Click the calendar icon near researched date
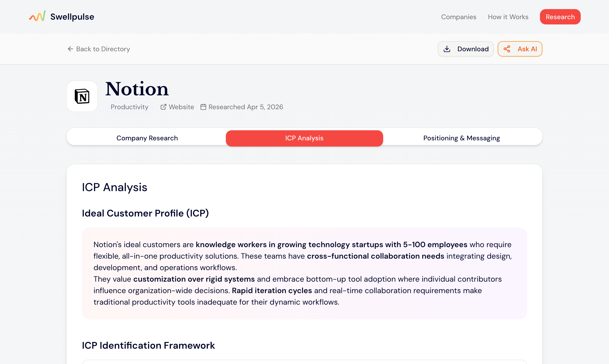This screenshot has height=364, width=609. point(203,107)
